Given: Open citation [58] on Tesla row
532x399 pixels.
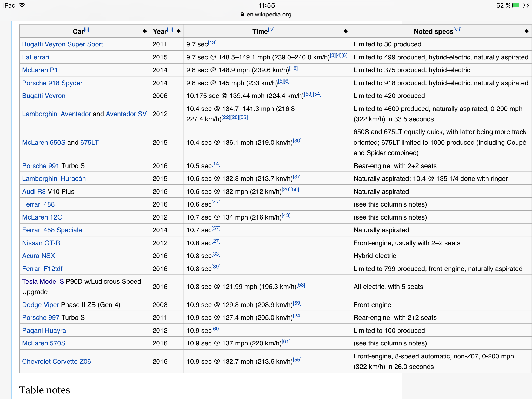Looking at the screenshot, I should click(301, 285).
